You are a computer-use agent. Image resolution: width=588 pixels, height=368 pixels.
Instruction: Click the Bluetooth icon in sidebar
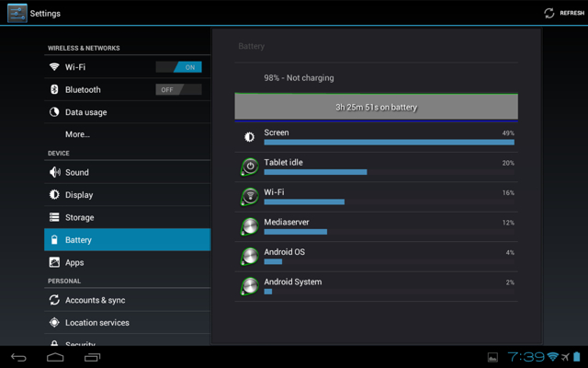(54, 89)
